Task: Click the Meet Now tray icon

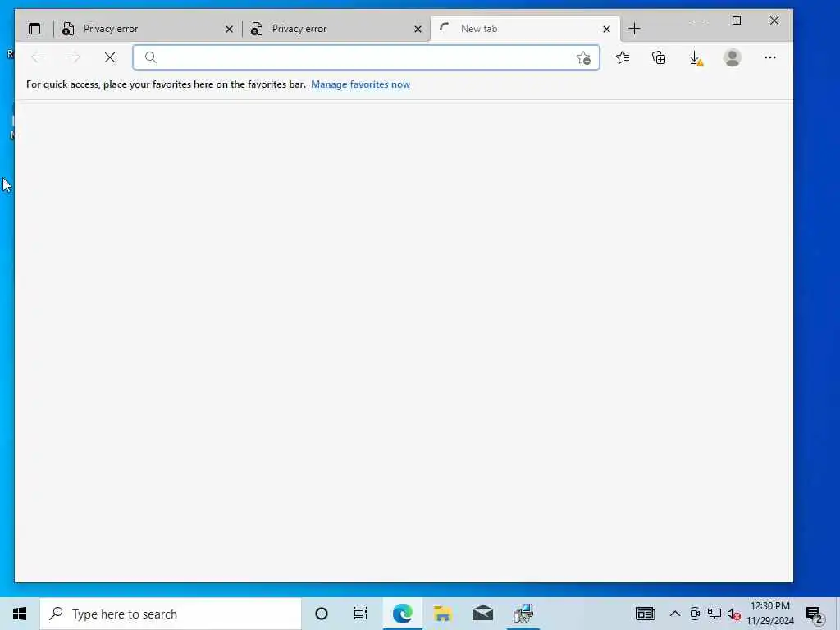Action: coord(695,614)
